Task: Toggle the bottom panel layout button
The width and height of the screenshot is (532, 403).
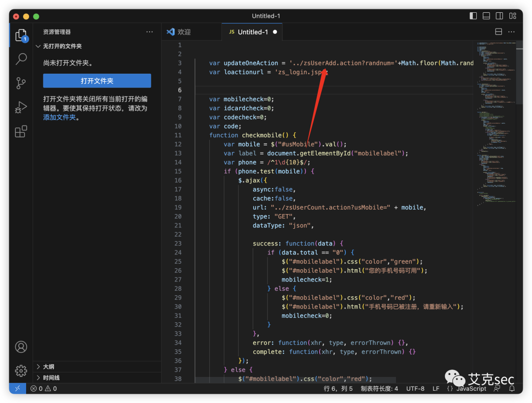Action: click(486, 16)
